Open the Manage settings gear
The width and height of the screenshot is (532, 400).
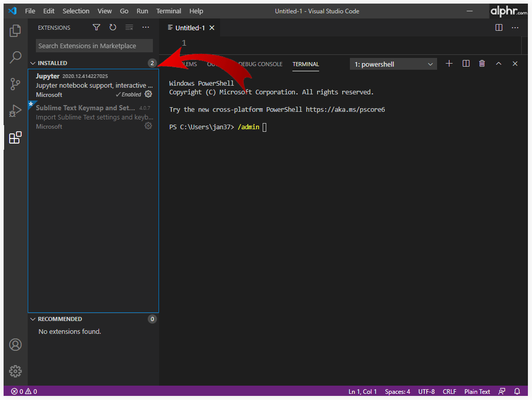point(15,371)
